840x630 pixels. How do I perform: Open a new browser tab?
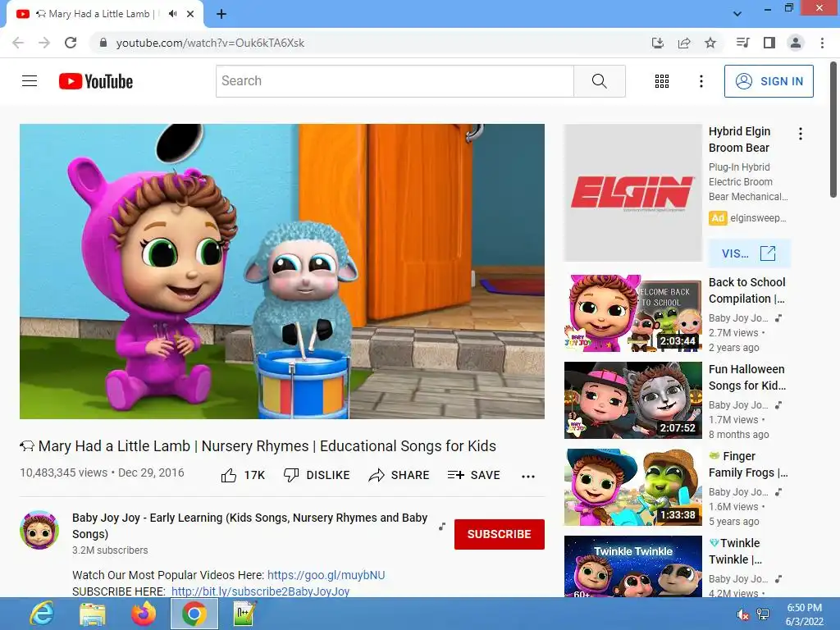click(221, 14)
